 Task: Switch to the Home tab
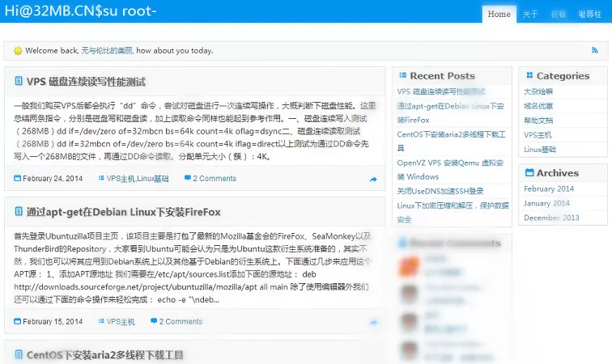tap(499, 14)
